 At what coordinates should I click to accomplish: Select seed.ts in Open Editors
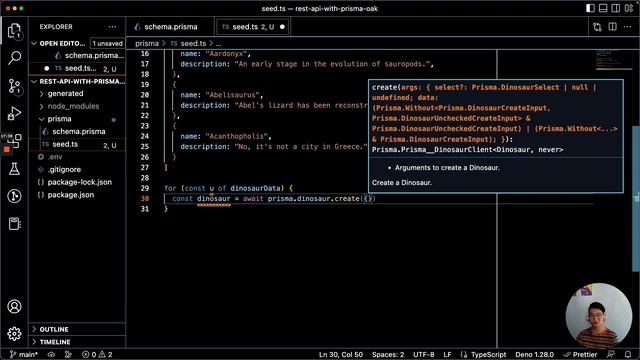pos(78,68)
